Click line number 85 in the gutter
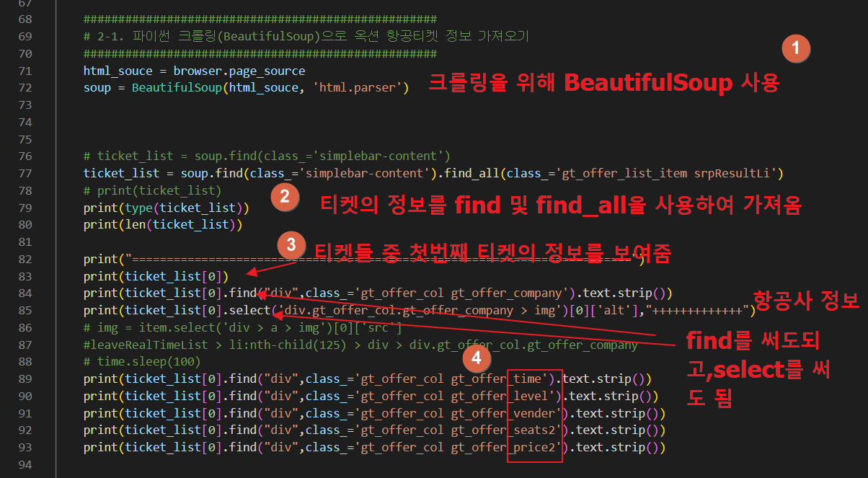This screenshot has height=478, width=868. [x=25, y=310]
